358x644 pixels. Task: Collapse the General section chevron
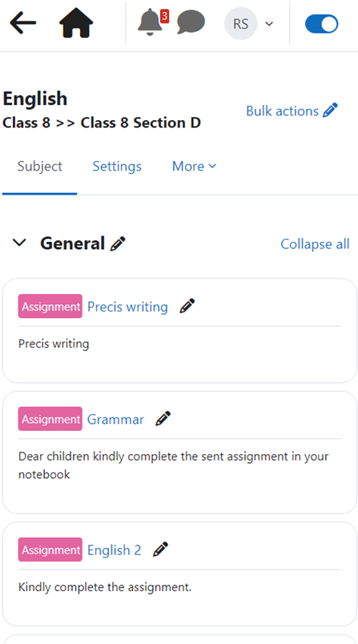tap(19, 243)
